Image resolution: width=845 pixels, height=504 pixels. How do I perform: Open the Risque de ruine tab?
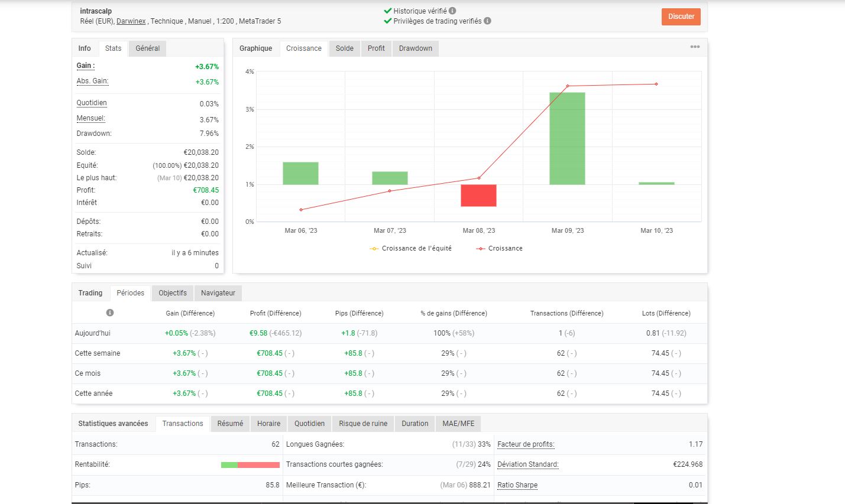pyautogui.click(x=363, y=424)
